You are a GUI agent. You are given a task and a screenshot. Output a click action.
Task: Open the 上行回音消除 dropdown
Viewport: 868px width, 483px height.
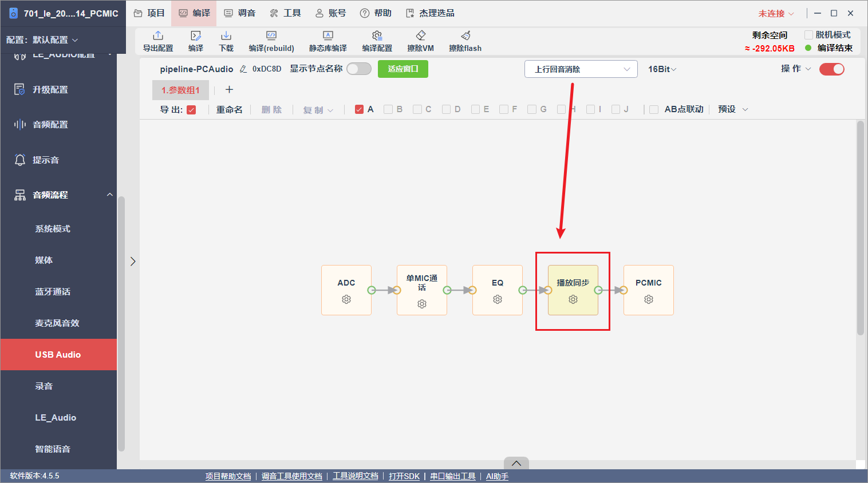click(581, 69)
